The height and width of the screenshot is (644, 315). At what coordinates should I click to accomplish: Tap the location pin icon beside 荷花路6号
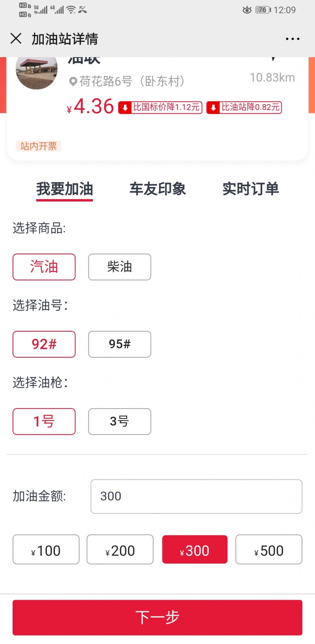(73, 82)
